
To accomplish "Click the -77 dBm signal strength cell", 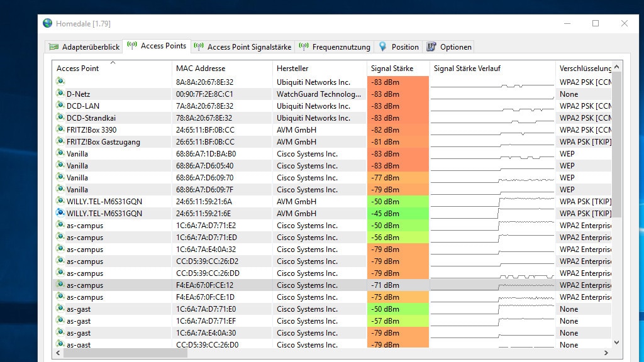I will pyautogui.click(x=398, y=178).
